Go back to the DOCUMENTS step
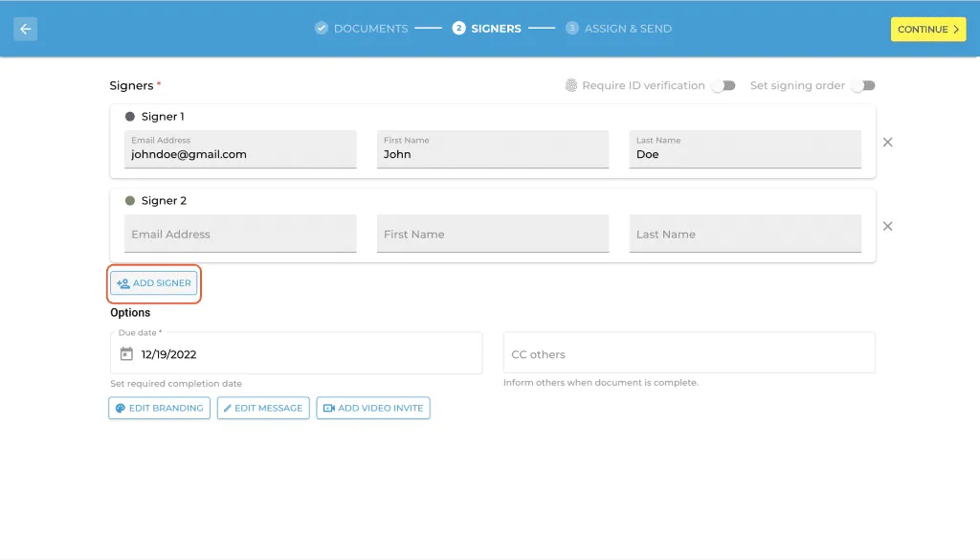The width and height of the screenshot is (980, 560). coord(372,28)
